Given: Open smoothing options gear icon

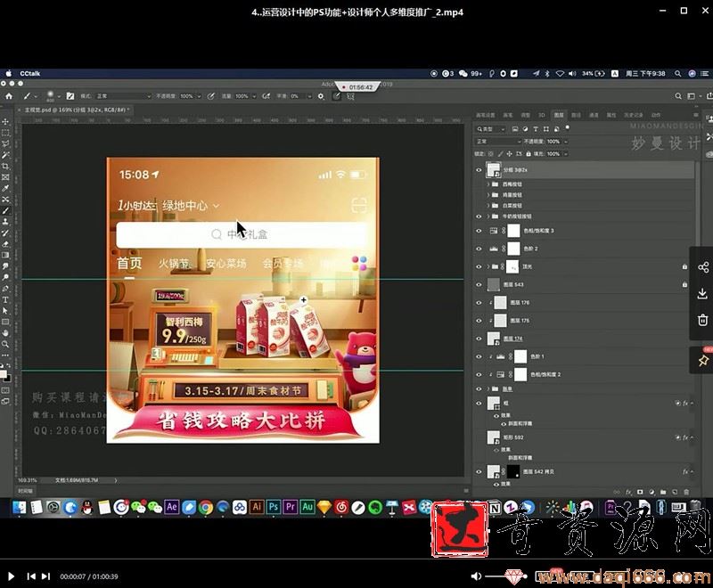Looking at the screenshot, I should coord(321,96).
